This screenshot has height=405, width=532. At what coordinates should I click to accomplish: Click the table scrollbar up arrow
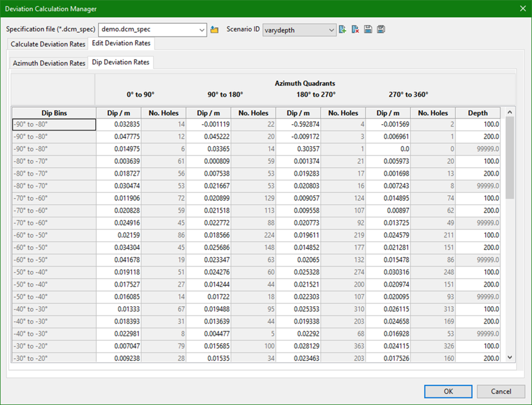click(x=510, y=113)
